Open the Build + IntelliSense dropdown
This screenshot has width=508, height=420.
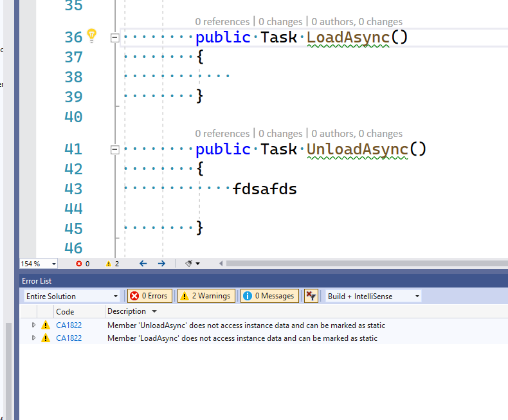pos(373,297)
